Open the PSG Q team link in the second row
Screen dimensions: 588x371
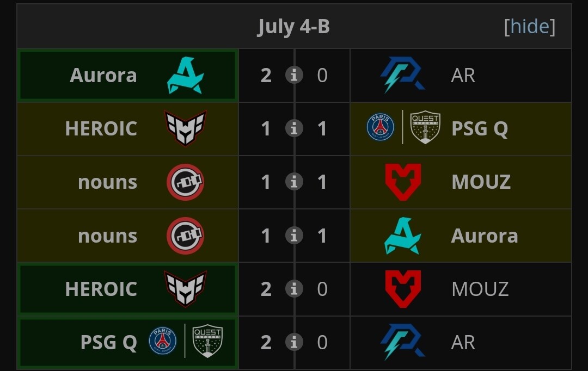(480, 128)
